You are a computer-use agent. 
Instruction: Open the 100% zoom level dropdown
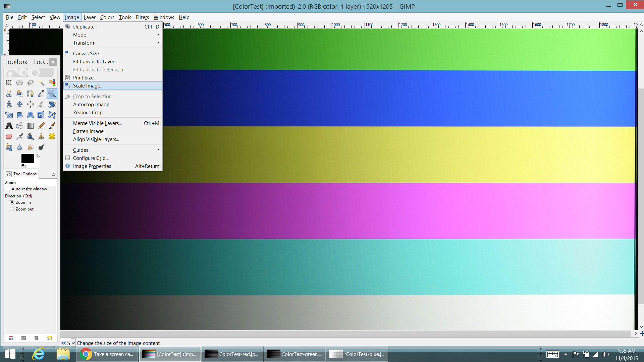(73, 343)
